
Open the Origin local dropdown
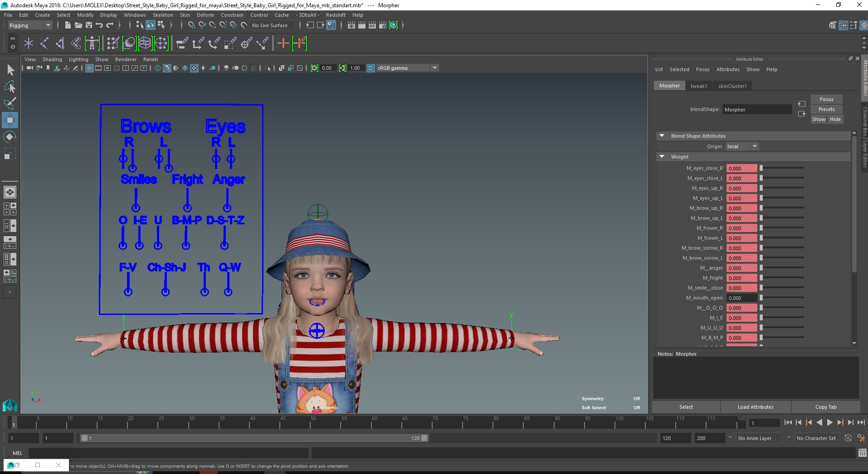pyautogui.click(x=742, y=146)
